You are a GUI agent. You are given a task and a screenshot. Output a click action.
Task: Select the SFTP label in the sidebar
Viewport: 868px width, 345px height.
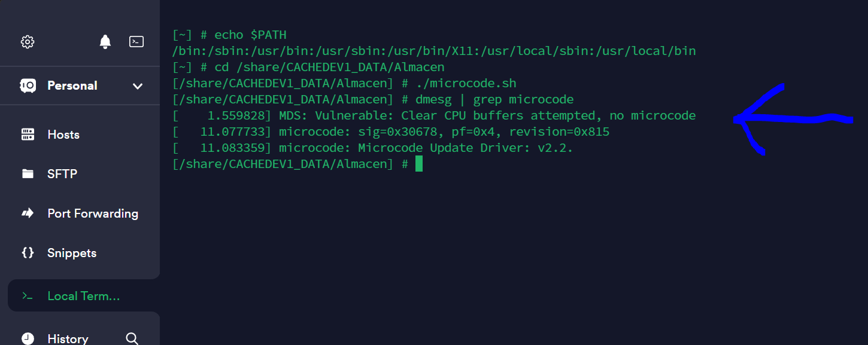[62, 174]
